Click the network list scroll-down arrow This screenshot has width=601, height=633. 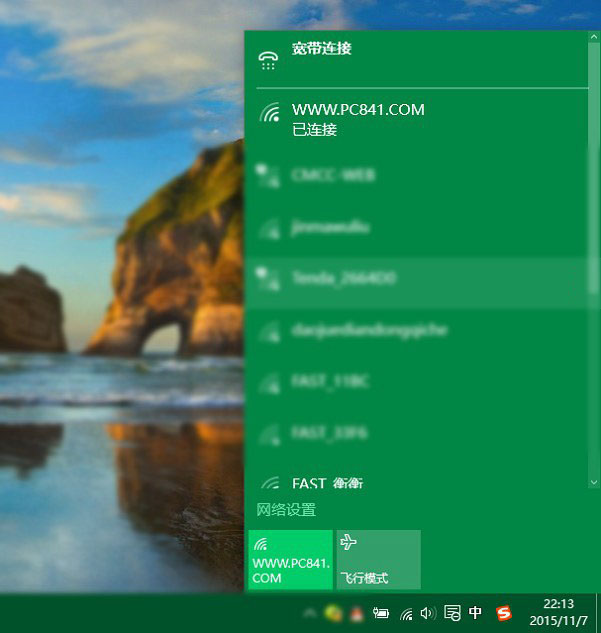(x=594, y=482)
